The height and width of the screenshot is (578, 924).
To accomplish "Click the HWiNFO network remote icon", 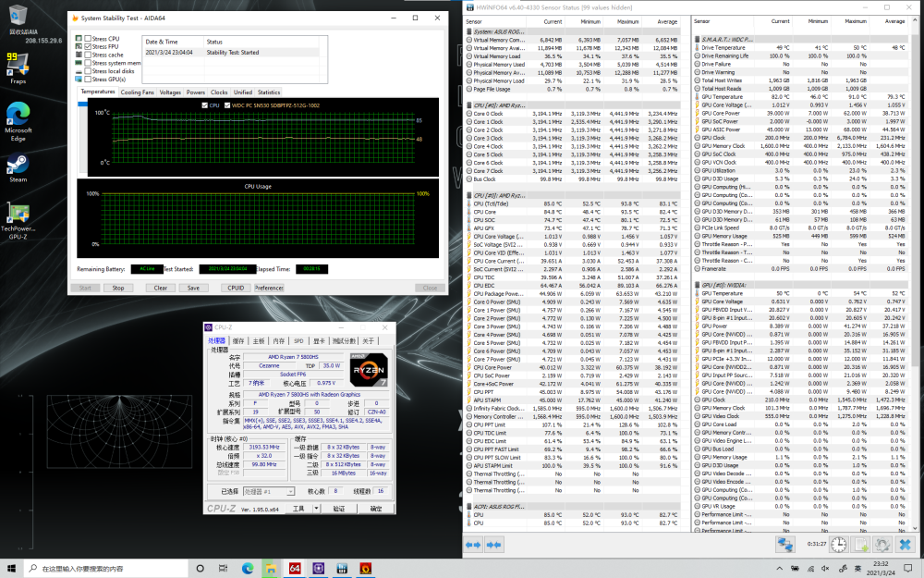I will coord(785,546).
